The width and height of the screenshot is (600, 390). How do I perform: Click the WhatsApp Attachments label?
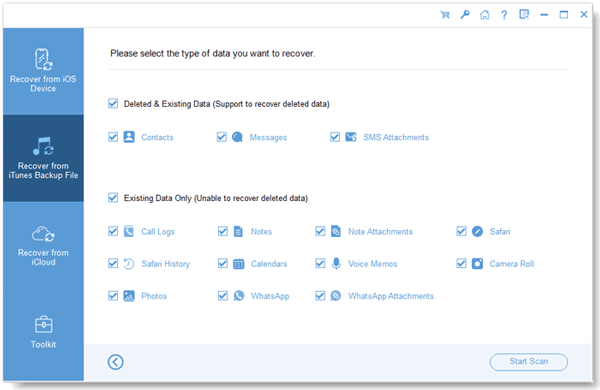[x=391, y=296]
